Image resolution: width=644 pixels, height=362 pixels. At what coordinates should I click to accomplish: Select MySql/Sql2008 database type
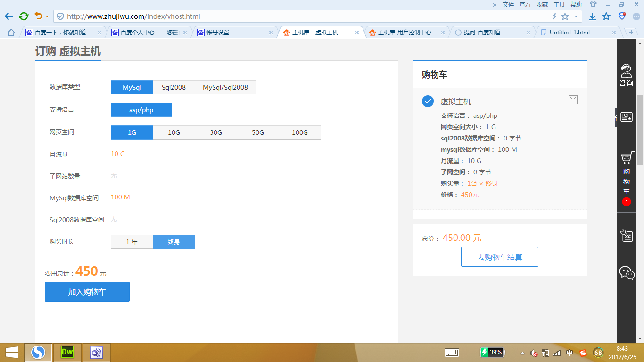point(225,87)
